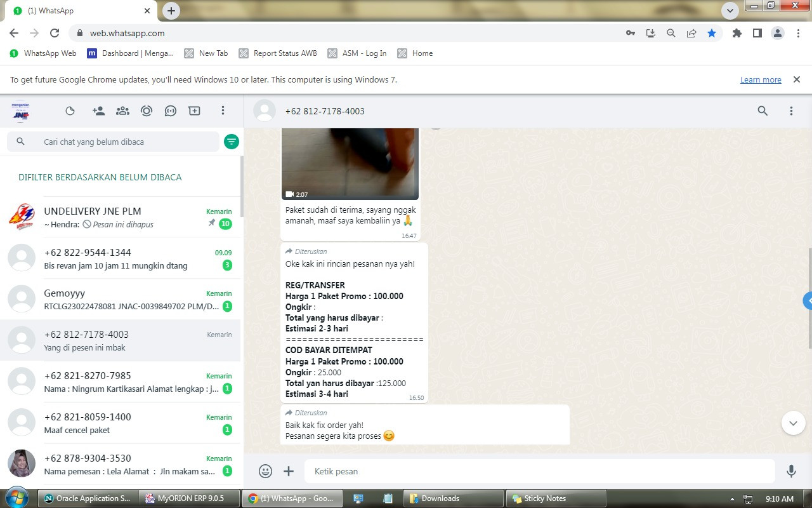The width and height of the screenshot is (812, 508).
Task: Open chat with +62 821-8270-7985
Action: (x=121, y=382)
